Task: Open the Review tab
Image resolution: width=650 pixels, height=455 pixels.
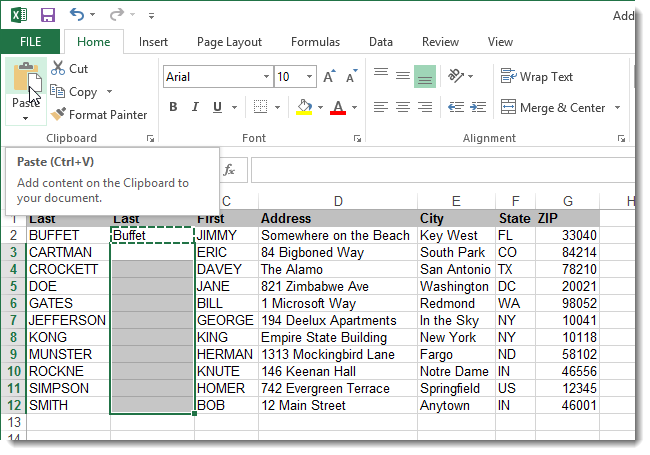Action: click(440, 42)
